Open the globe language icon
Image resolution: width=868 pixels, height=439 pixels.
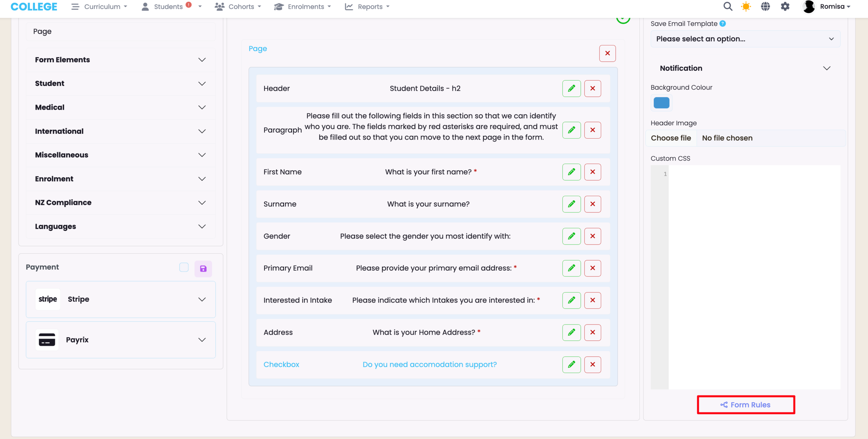click(765, 6)
